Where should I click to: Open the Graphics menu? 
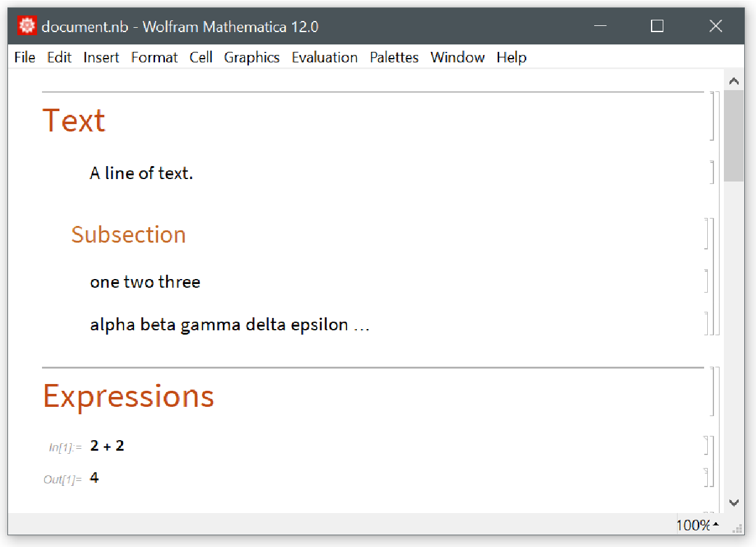click(251, 57)
